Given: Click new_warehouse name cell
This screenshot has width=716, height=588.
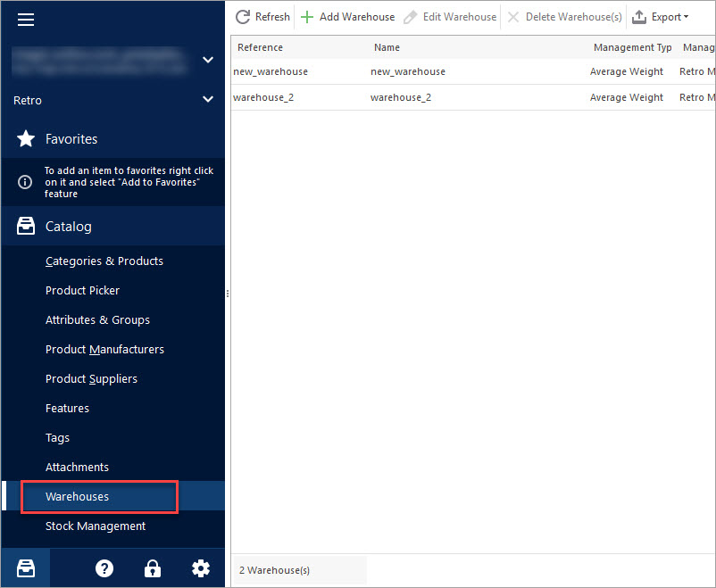Looking at the screenshot, I should point(408,71).
